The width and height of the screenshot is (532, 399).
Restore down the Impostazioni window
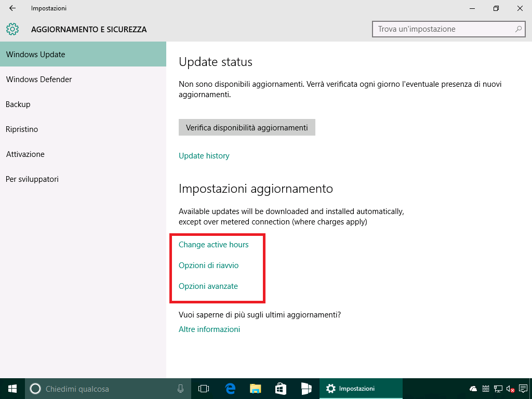[x=496, y=8]
